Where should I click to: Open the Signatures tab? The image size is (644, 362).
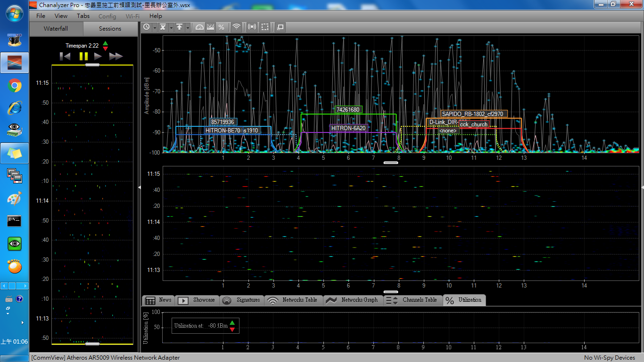click(241, 300)
